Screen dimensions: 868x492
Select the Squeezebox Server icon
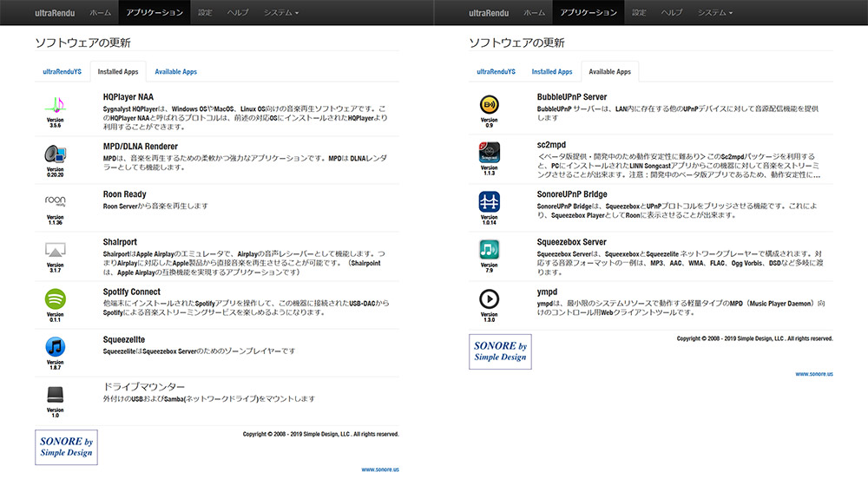click(489, 250)
